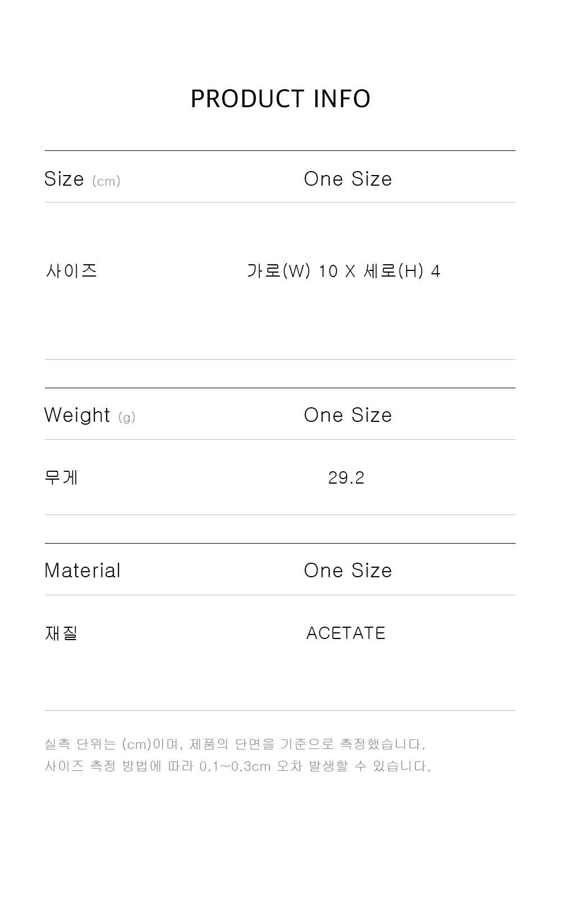Select the 가로(W) 10 X 세로(H) 4 dimensions
Screen dimensions: 561x924
point(343,271)
